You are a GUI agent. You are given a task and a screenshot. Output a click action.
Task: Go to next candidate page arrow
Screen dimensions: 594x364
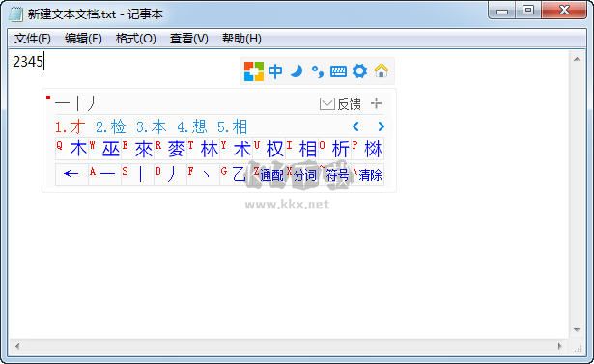click(382, 126)
